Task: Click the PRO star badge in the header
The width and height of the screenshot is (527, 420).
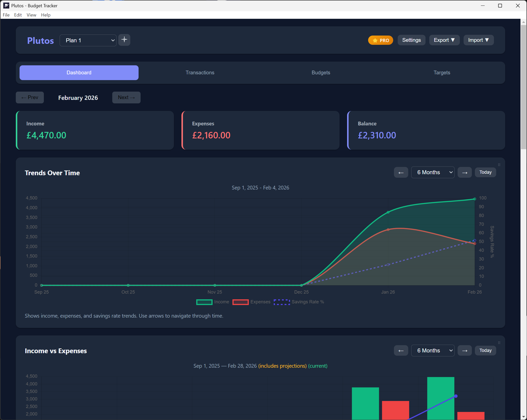Action: (x=380, y=40)
